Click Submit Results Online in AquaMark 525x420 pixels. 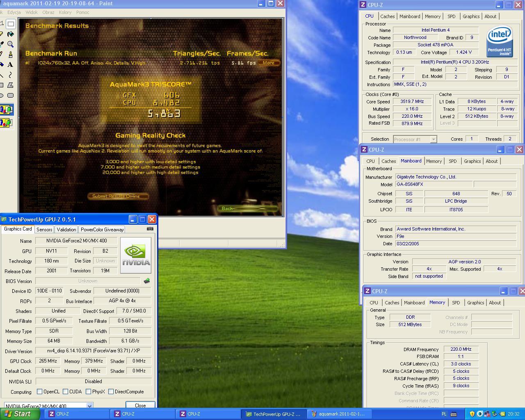coord(118,196)
